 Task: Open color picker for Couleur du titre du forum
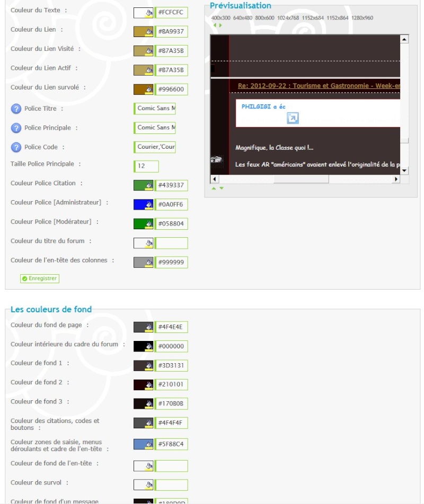144,243
